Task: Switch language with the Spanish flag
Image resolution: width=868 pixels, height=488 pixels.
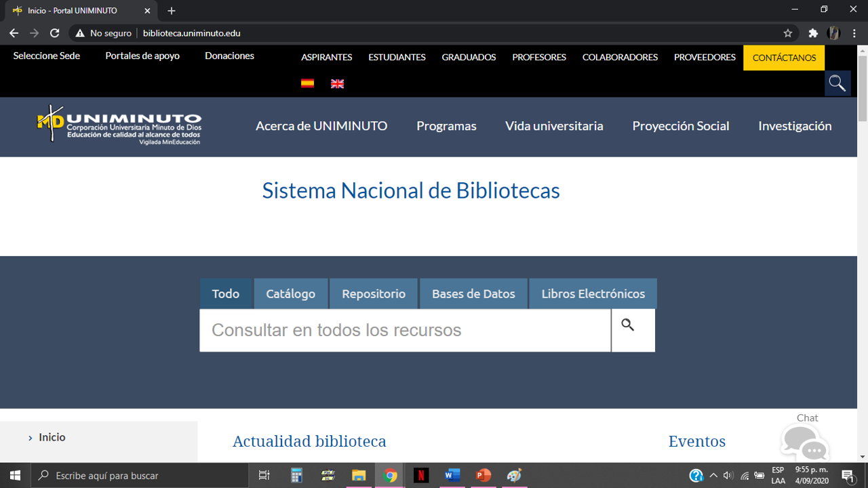Action: coord(307,83)
